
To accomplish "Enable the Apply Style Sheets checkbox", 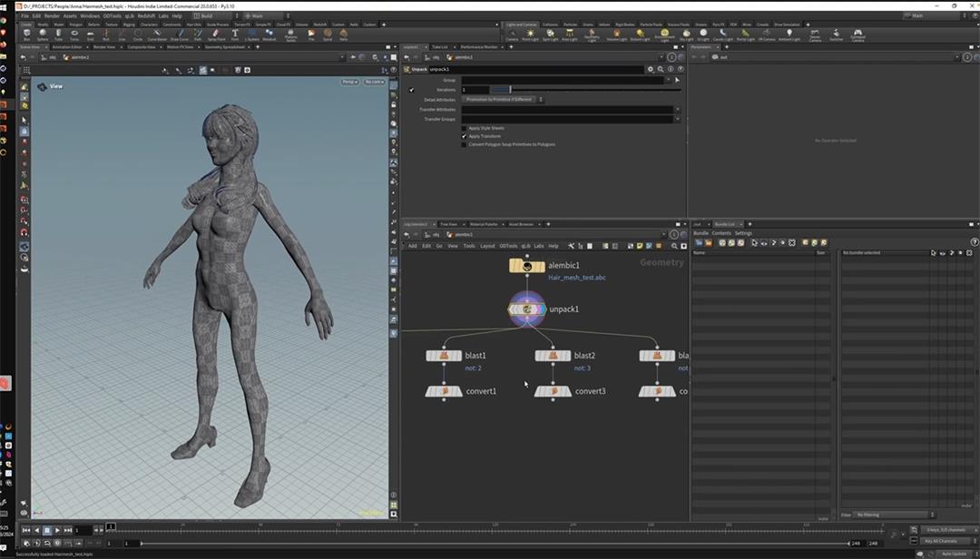I will coord(465,128).
